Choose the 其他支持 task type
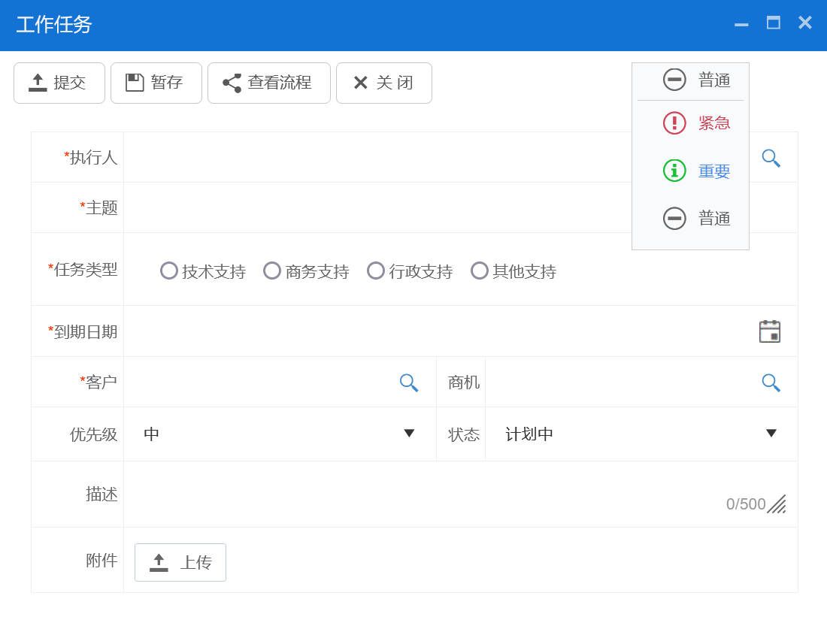Image resolution: width=827 pixels, height=644 pixels. tap(480, 271)
